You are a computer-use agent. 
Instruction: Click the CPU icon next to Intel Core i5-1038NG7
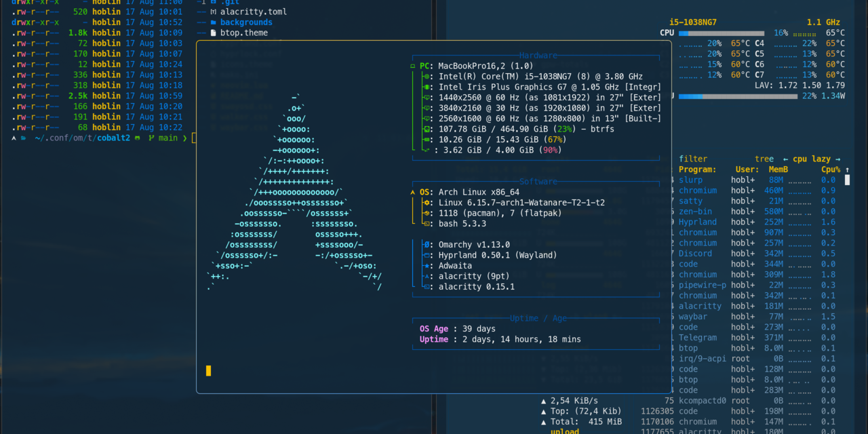[427, 77]
